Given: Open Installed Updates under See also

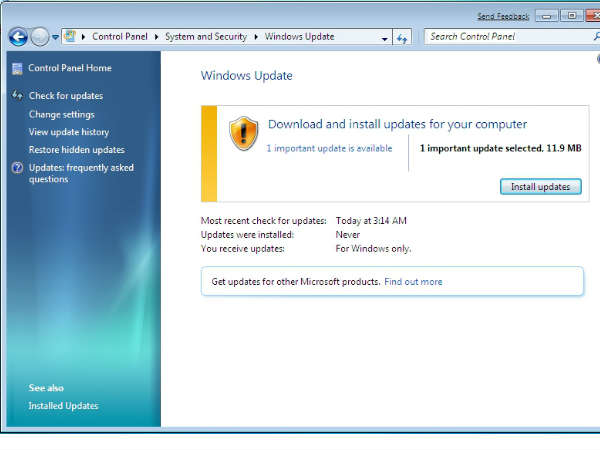Looking at the screenshot, I should click(x=63, y=406).
